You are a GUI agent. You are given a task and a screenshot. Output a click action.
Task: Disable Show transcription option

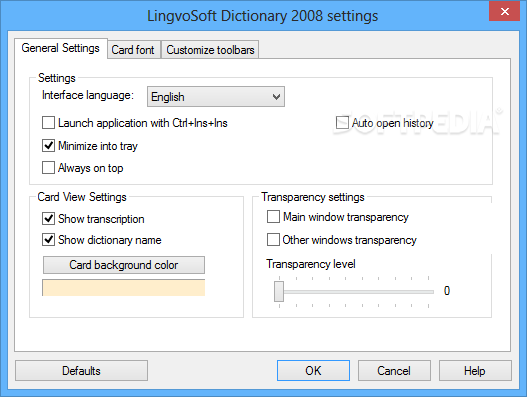pos(48,219)
